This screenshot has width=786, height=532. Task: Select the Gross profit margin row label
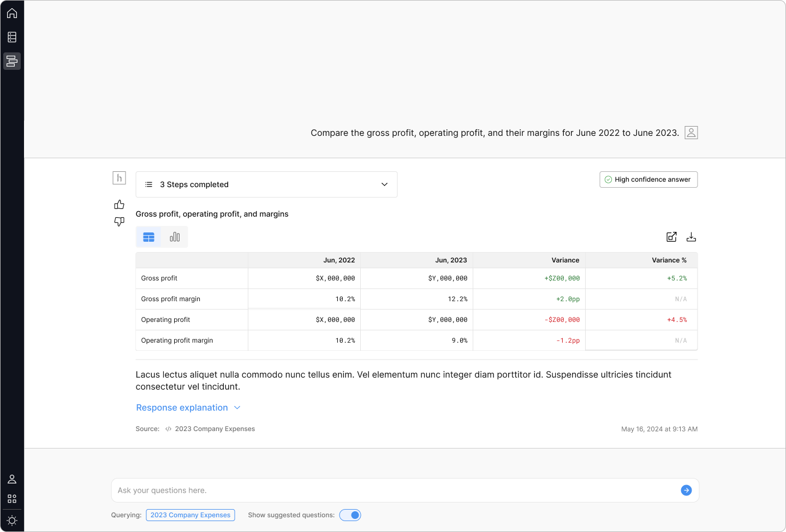(171, 299)
